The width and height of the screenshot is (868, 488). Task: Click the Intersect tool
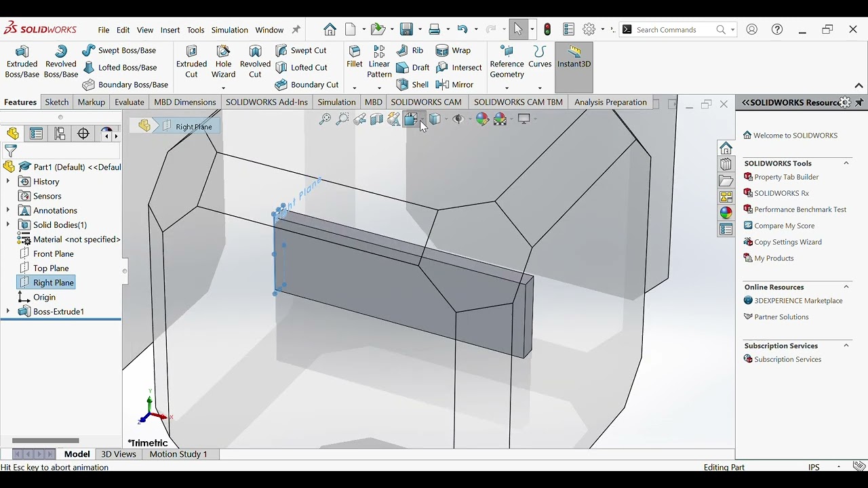pyautogui.click(x=459, y=67)
